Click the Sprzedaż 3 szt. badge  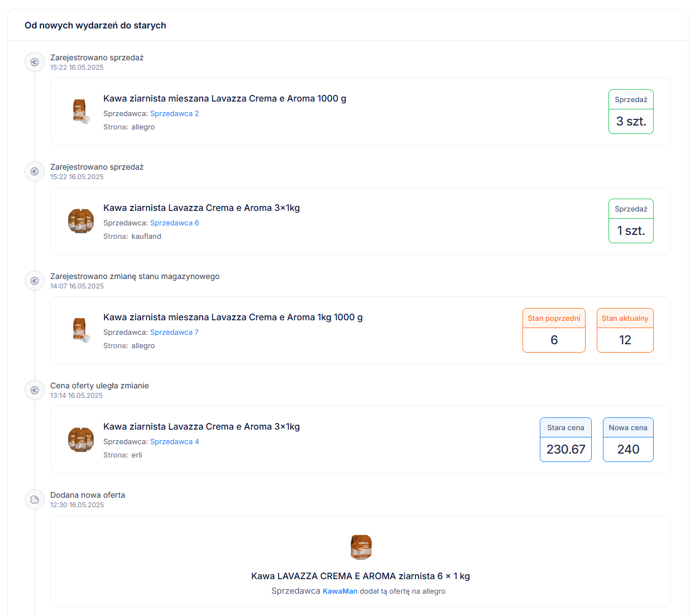(x=631, y=112)
